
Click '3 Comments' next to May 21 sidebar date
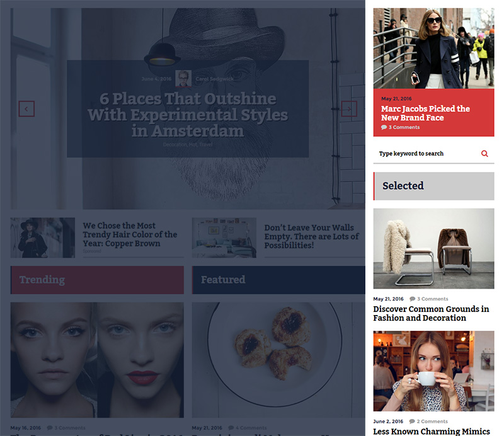pos(432,299)
